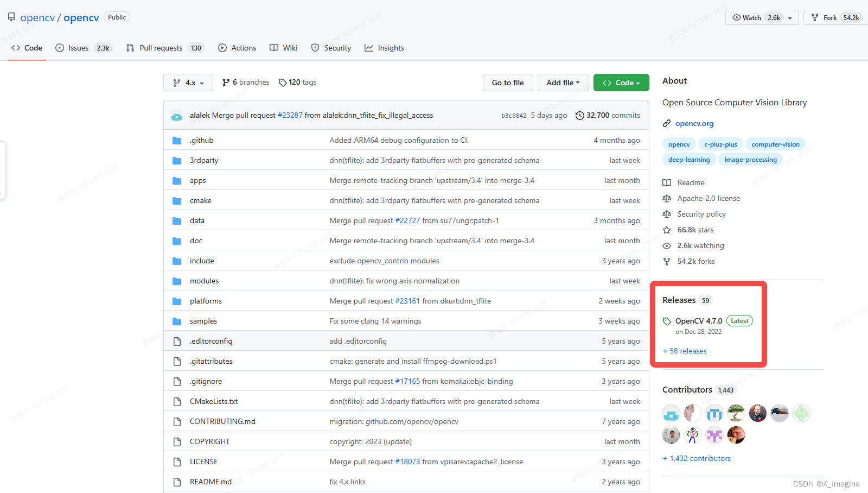
Task: Open the 4.x branch selector dropdown
Action: (188, 83)
